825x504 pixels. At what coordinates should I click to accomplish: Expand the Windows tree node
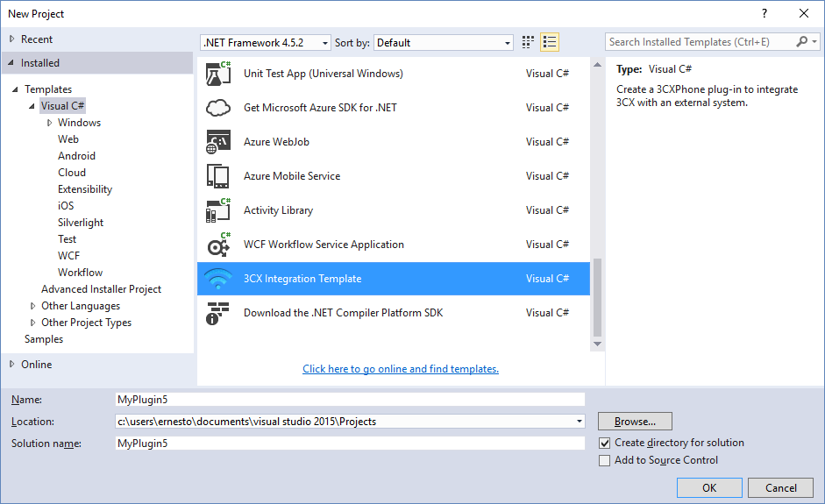click(49, 123)
